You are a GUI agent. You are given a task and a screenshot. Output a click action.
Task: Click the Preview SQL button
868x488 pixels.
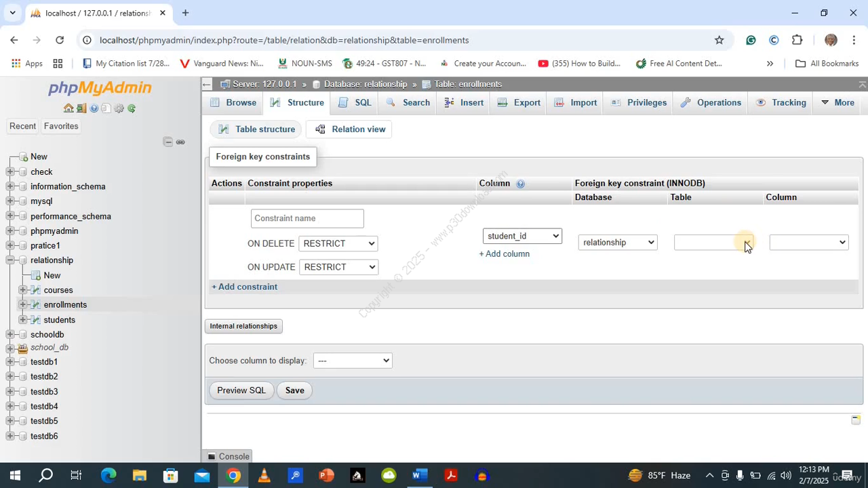click(x=241, y=390)
